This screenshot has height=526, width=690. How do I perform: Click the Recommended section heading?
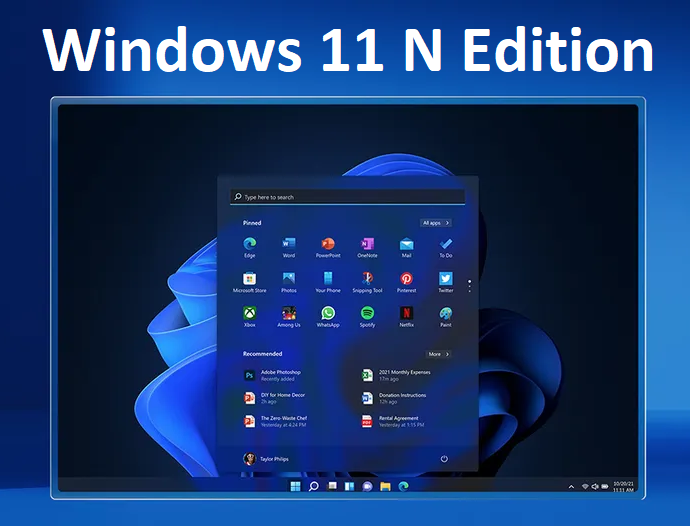coord(262,353)
